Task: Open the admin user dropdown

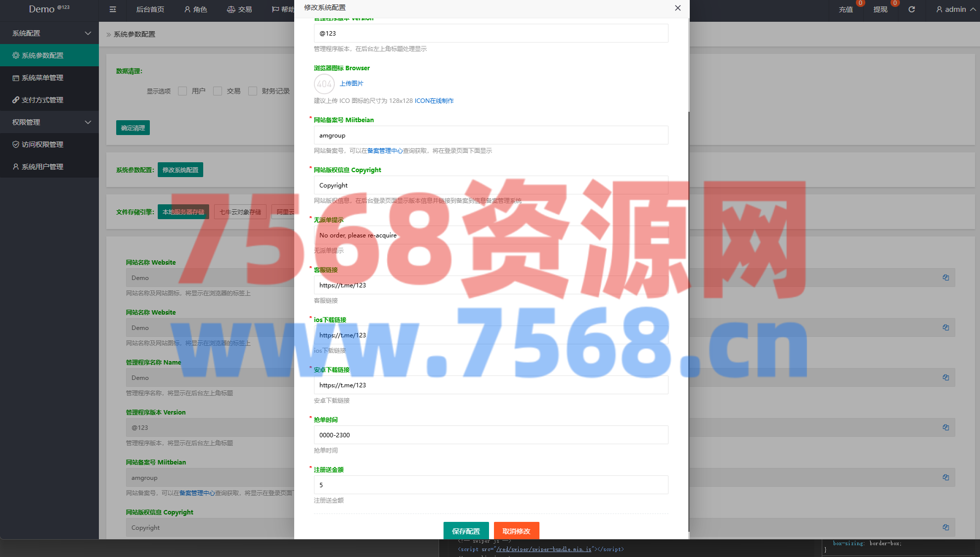Action: (955, 9)
